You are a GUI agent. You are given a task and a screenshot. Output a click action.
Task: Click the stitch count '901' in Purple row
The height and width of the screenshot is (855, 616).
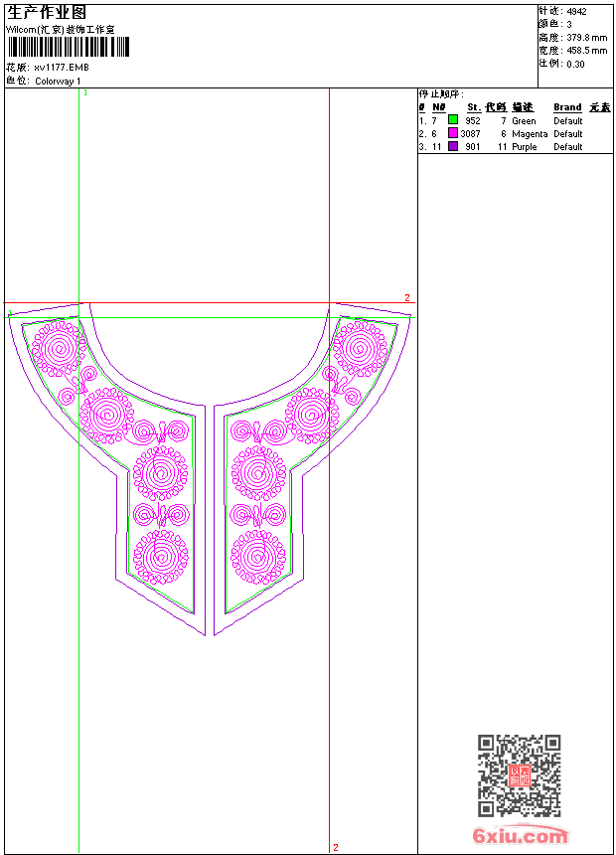point(473,147)
